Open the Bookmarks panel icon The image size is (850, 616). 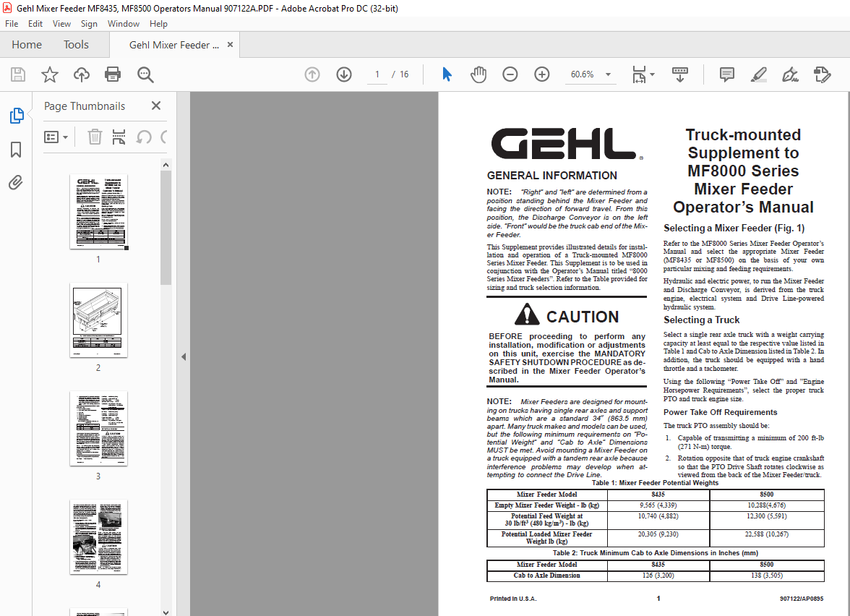[16, 150]
